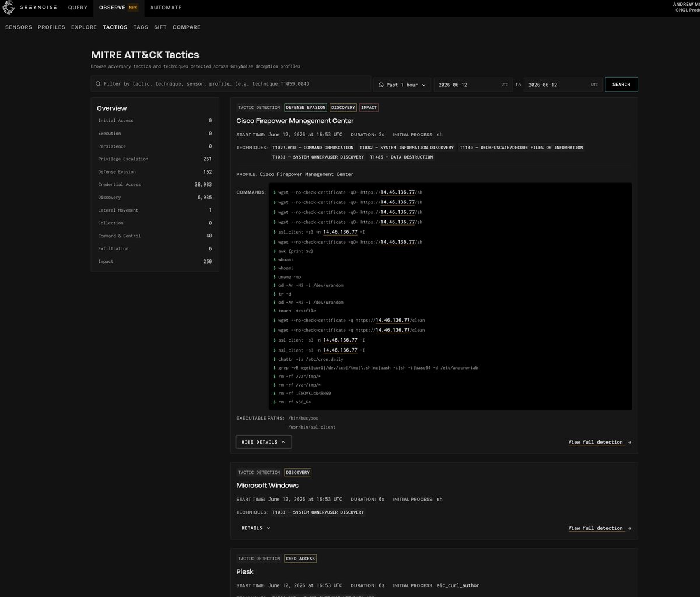
Task: Click the end date field after 'to'
Action: (x=563, y=85)
